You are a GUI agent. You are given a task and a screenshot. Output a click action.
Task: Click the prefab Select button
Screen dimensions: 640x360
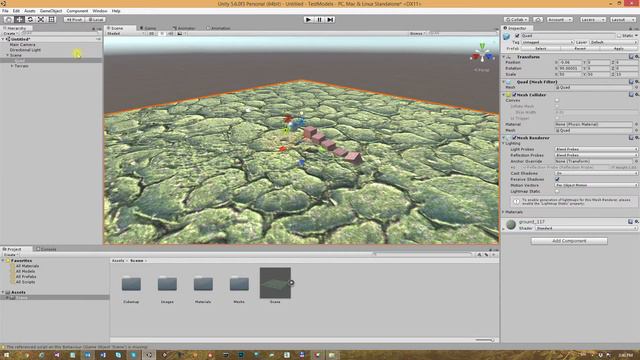coord(541,49)
